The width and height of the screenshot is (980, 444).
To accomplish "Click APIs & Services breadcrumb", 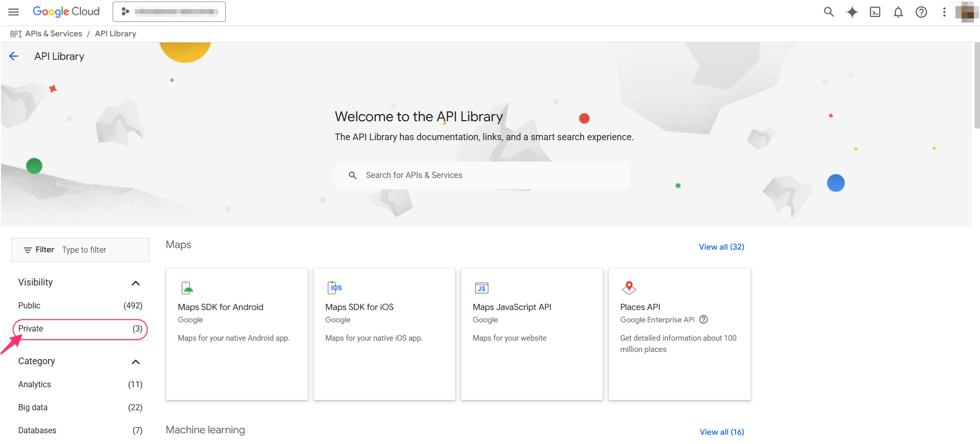I will [x=53, y=34].
